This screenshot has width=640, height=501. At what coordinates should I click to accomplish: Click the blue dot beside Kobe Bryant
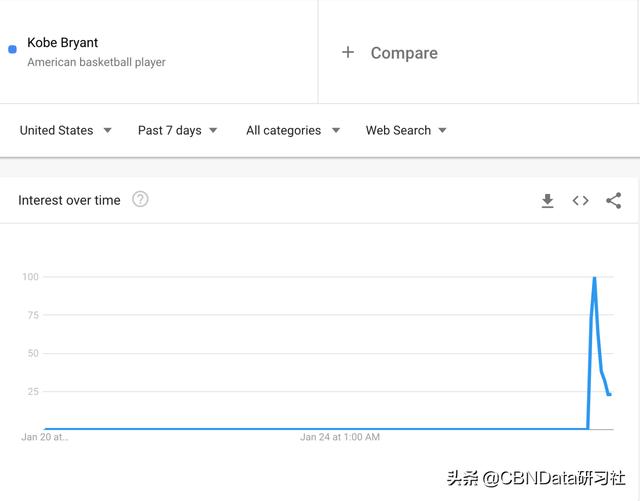pos(12,49)
